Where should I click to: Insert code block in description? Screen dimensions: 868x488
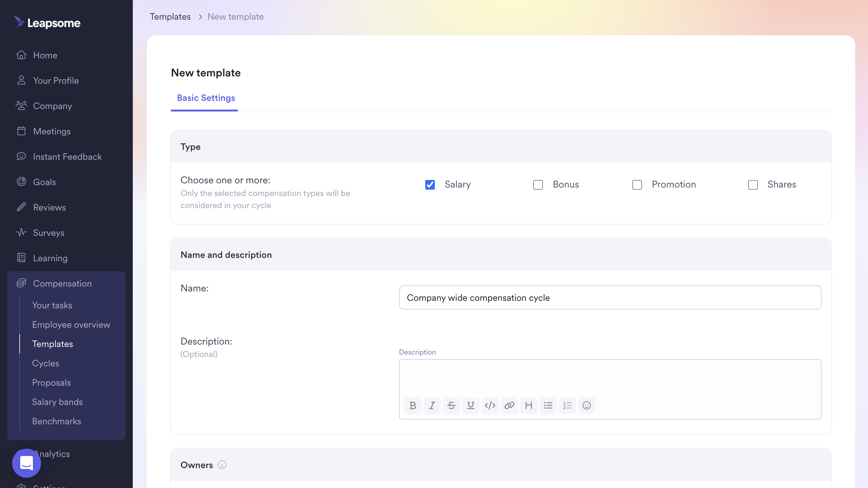490,405
